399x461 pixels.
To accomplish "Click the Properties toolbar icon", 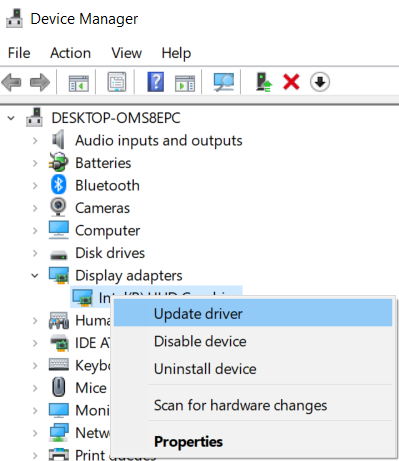I will tap(117, 82).
